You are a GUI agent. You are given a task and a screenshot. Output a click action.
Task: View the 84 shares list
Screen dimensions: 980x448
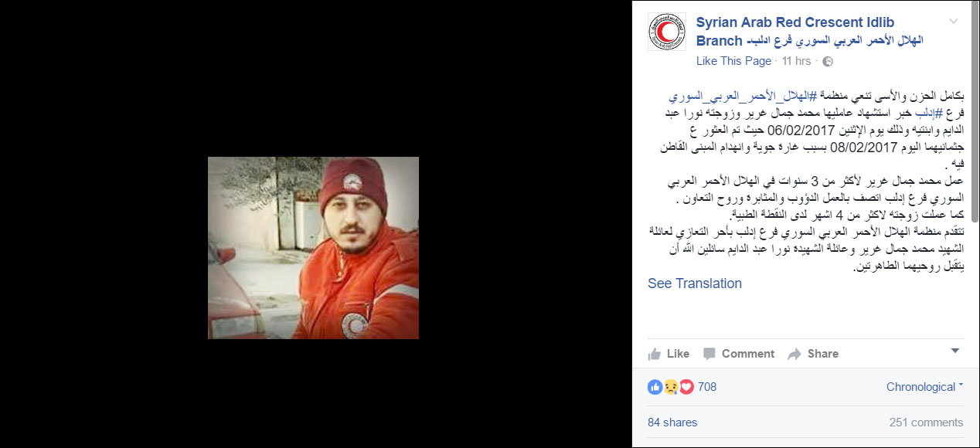coord(672,423)
